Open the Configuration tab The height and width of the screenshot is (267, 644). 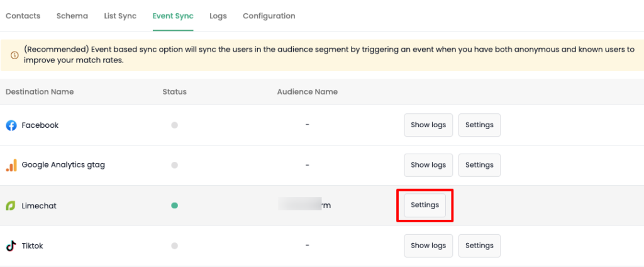269,16
